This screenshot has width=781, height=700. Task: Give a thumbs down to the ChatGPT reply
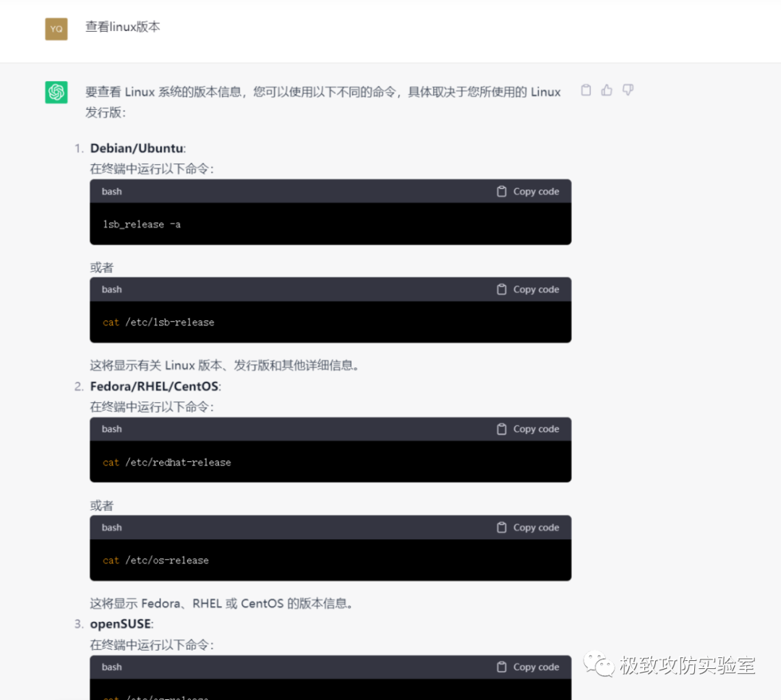click(x=627, y=90)
